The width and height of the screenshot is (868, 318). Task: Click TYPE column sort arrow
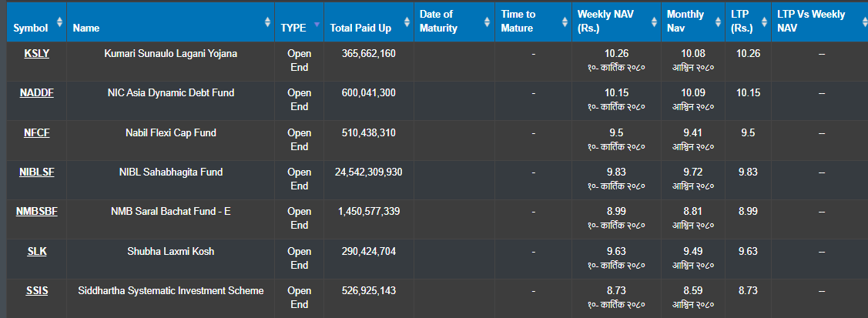[x=317, y=25]
